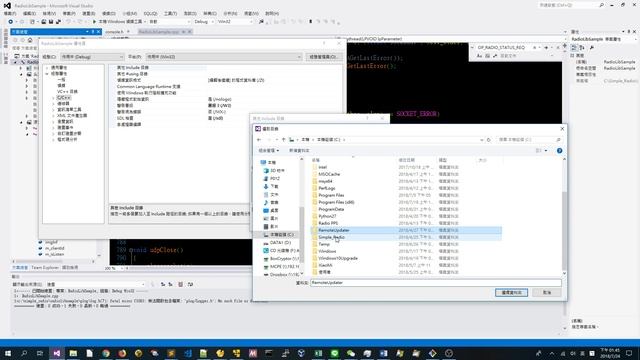Open Organize dropdown in folder picker
The height and width of the screenshot is (360, 640).
[x=269, y=151]
